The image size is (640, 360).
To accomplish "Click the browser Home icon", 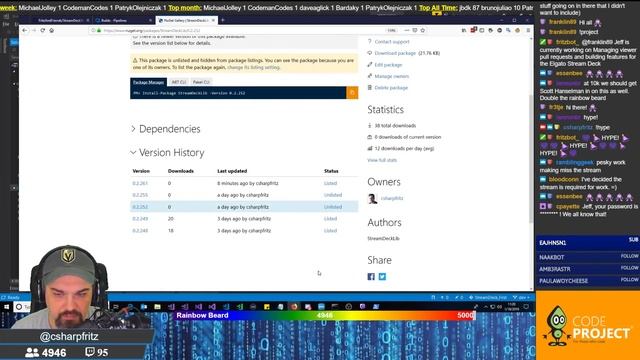I will (x=51, y=30).
